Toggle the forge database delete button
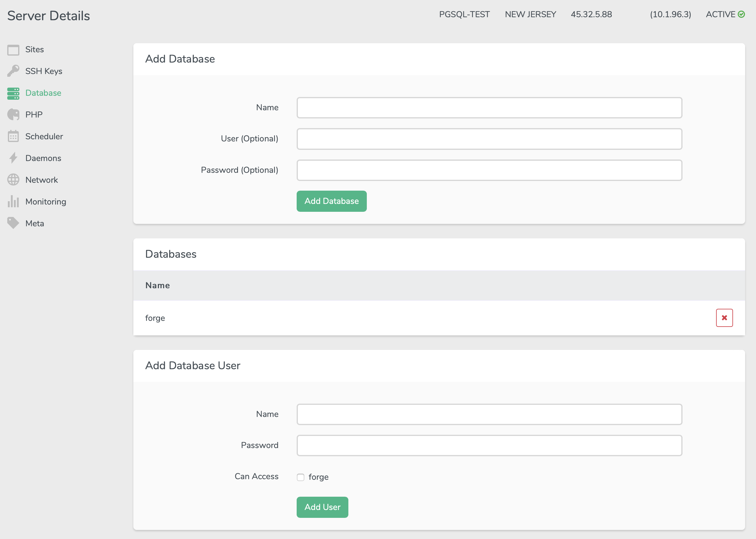Screen dimensions: 756x539 pyautogui.click(x=725, y=317)
